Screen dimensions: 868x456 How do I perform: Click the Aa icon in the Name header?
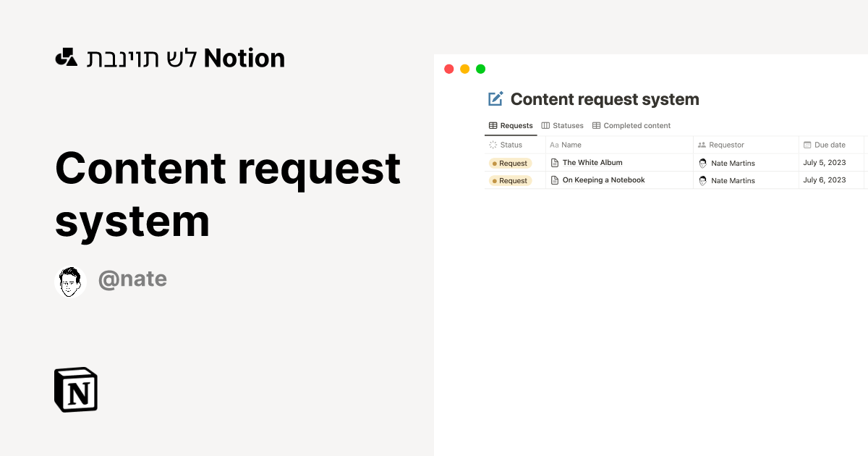point(554,145)
